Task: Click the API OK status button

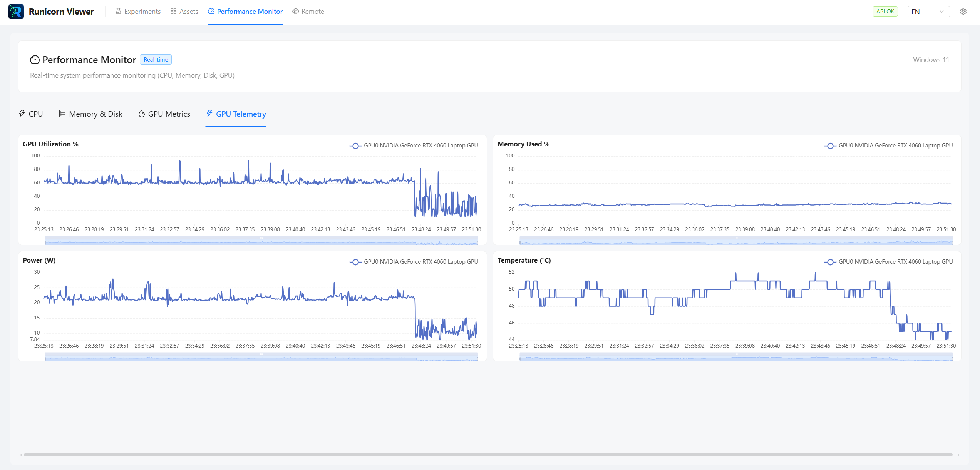Action: pos(885,11)
